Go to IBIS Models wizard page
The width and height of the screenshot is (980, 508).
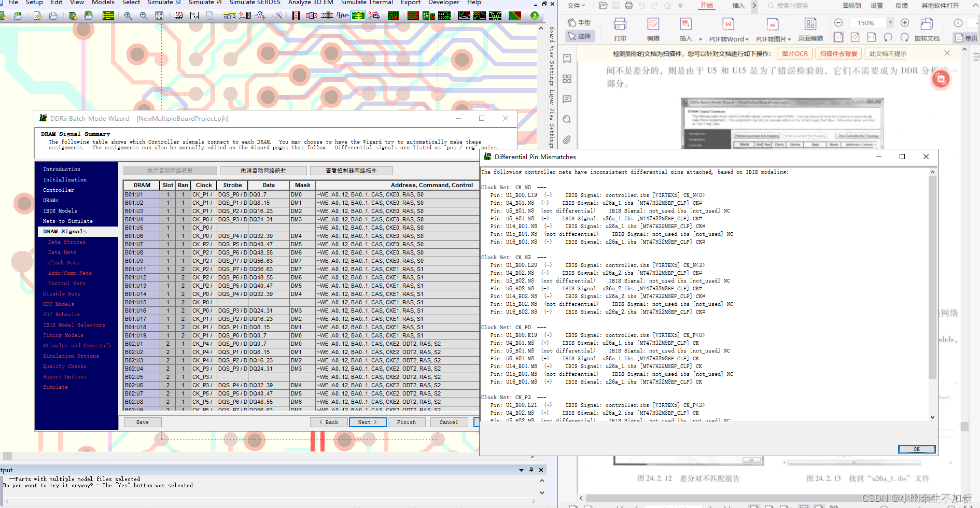tap(60, 211)
